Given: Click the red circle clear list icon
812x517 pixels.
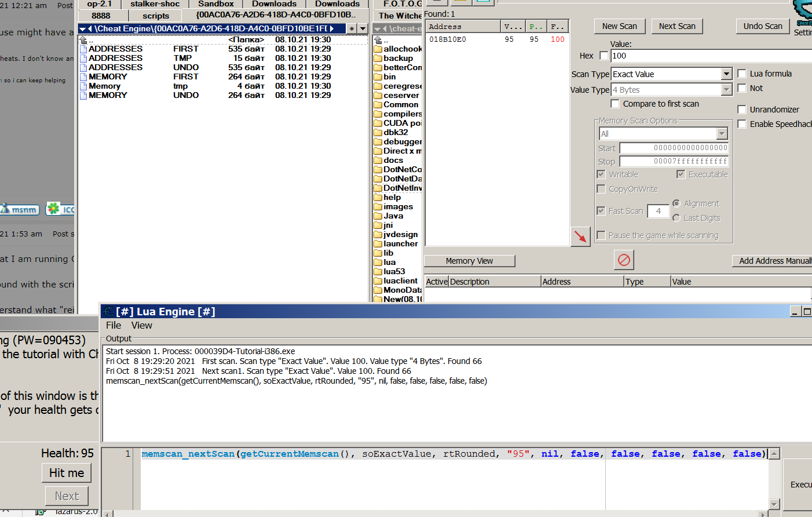Looking at the screenshot, I should [x=624, y=260].
